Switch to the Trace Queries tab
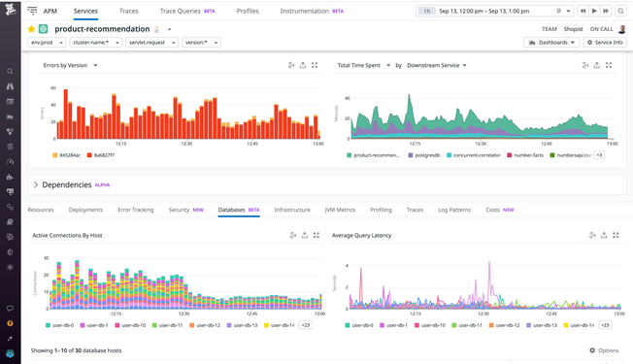Screen dimensions: 633x364 point(187,11)
